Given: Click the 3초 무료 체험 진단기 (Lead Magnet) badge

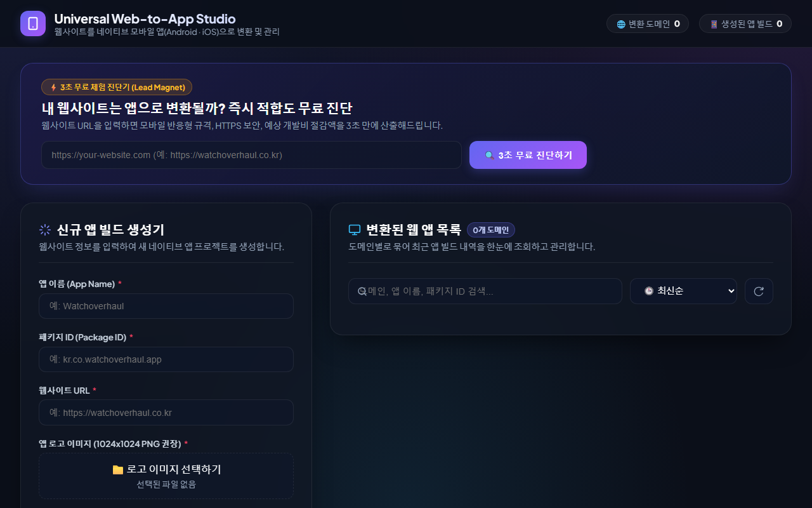Looking at the screenshot, I should pos(117,87).
